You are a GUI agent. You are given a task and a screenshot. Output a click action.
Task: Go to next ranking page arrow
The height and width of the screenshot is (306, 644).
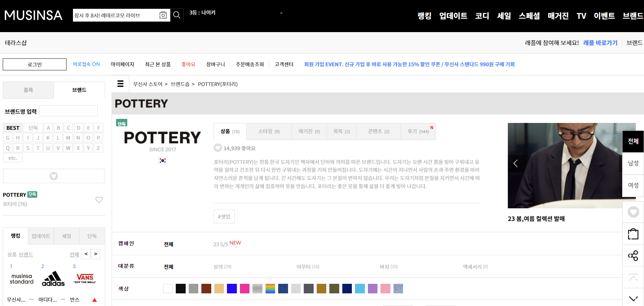[x=96, y=254]
